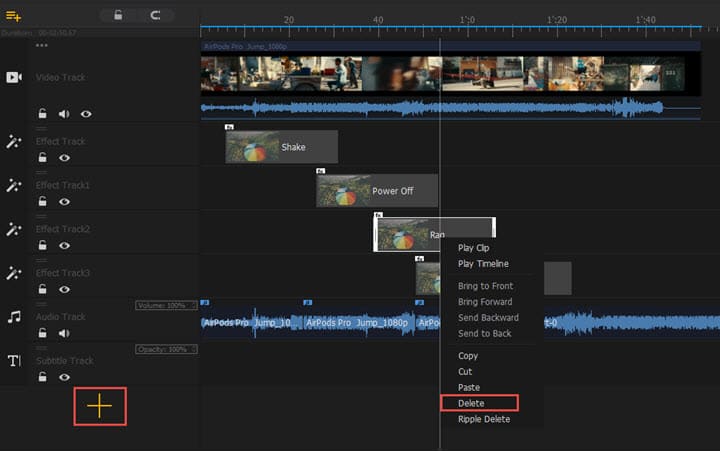The image size is (720, 452).
Task: Select the Video Track camera icon
Action: (x=14, y=78)
